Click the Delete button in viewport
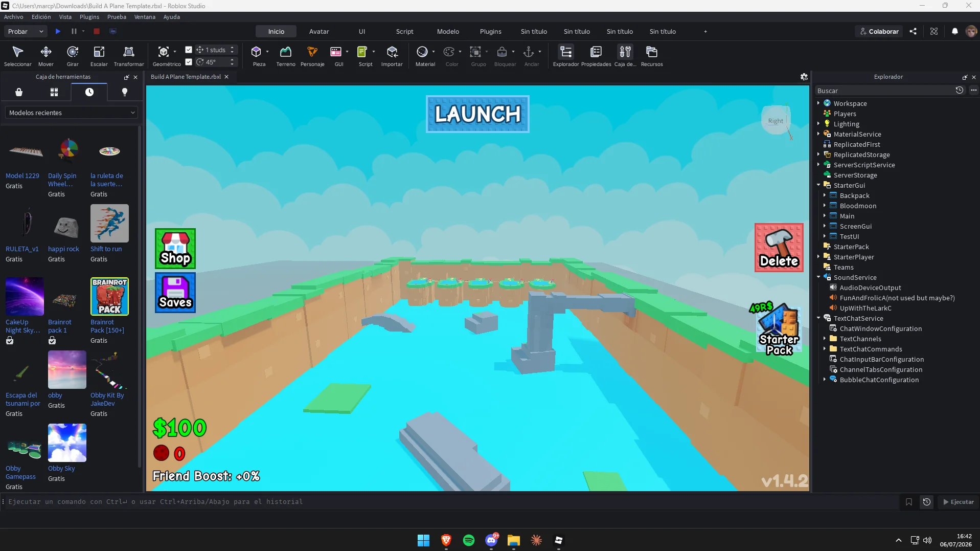Image resolution: width=980 pixels, height=551 pixels. [x=779, y=248]
